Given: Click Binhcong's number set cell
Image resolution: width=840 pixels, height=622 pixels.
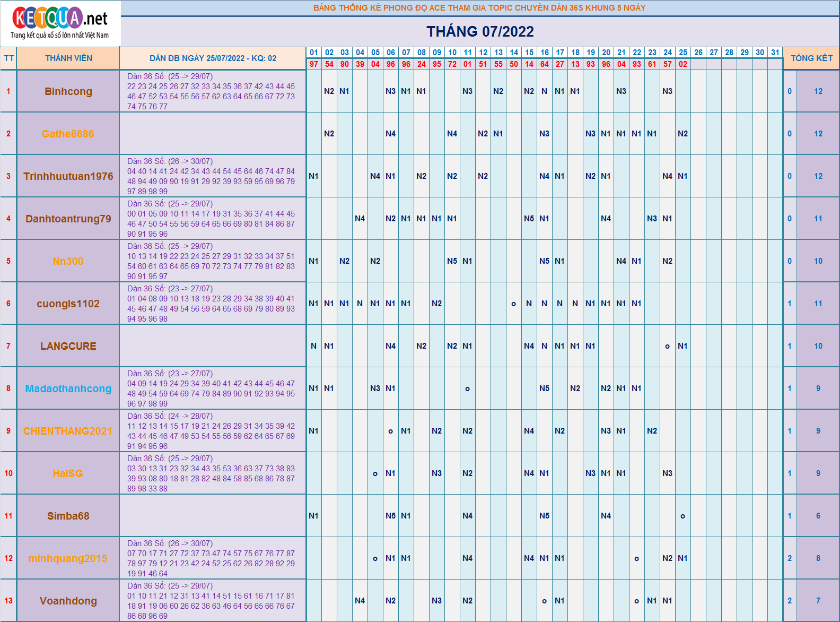Looking at the screenshot, I should [213, 91].
